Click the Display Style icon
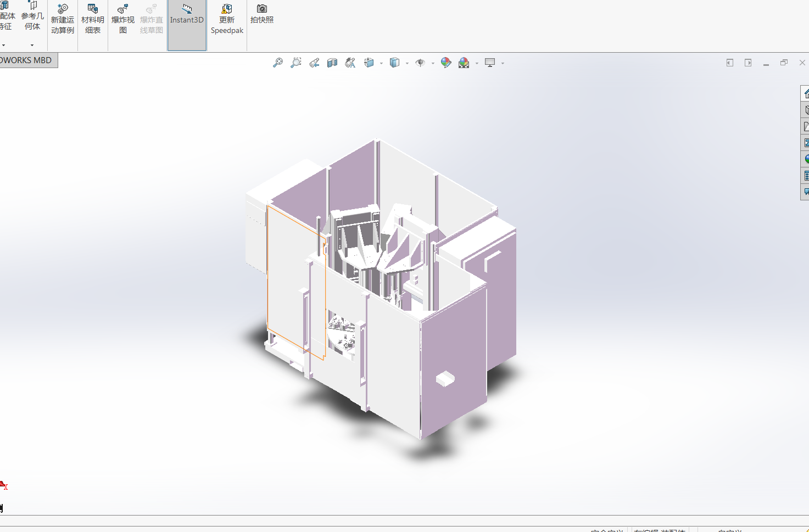The width and height of the screenshot is (809, 532). 394,63
